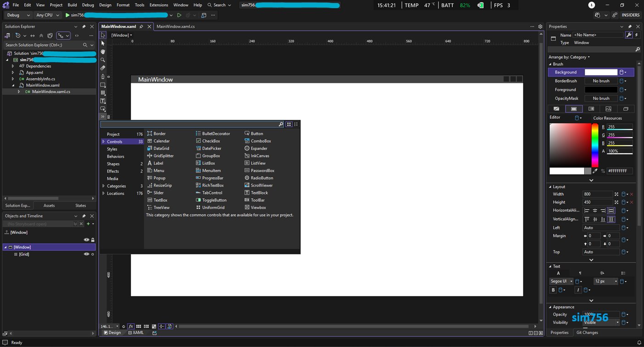The height and width of the screenshot is (347, 644).
Task: Select the Pan hand tool
Action: pos(103,51)
